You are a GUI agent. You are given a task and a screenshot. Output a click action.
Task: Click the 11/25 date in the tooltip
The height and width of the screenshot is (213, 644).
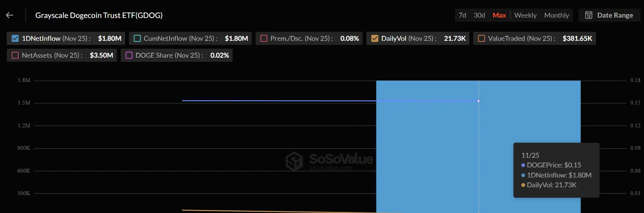point(530,155)
